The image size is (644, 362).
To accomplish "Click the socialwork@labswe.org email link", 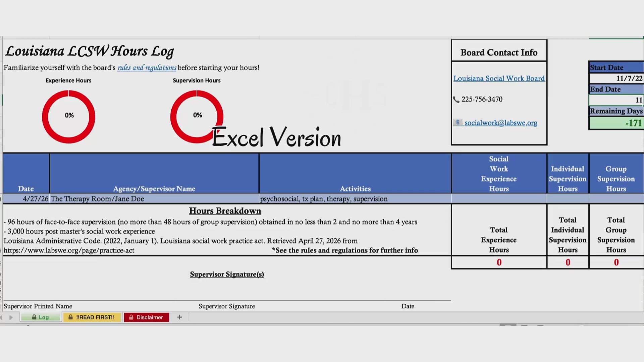I will click(x=501, y=123).
